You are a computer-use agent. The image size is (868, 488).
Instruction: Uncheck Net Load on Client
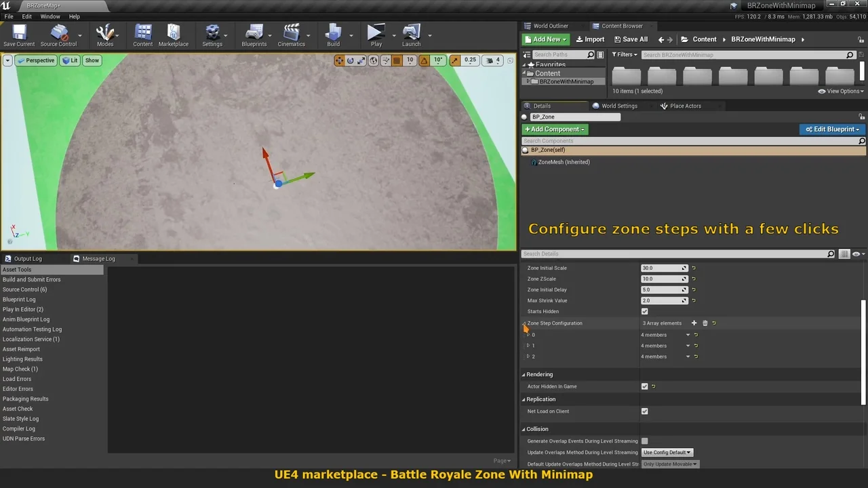644,411
